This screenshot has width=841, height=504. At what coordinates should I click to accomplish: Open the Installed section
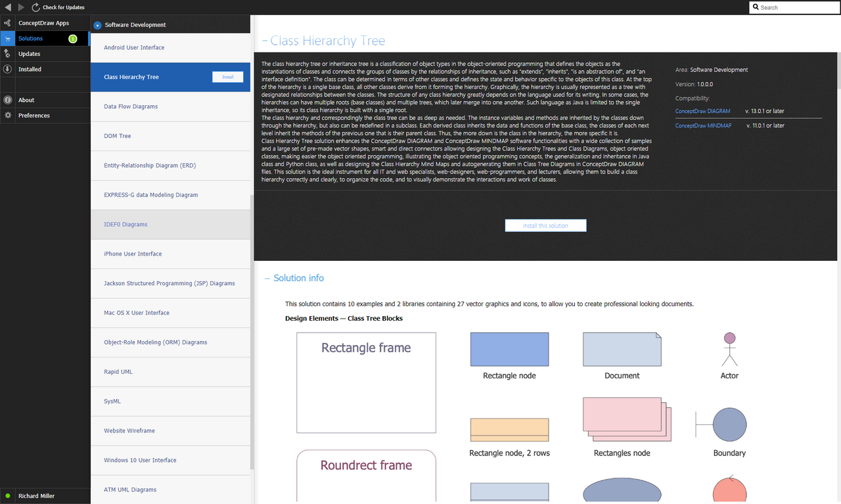coord(45,69)
